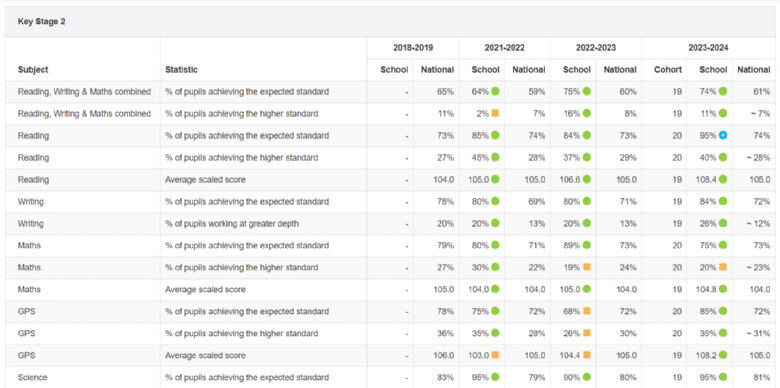
Task: Click the blue indicator beside 2023-2024 Reading 95%
Action: 723,135
